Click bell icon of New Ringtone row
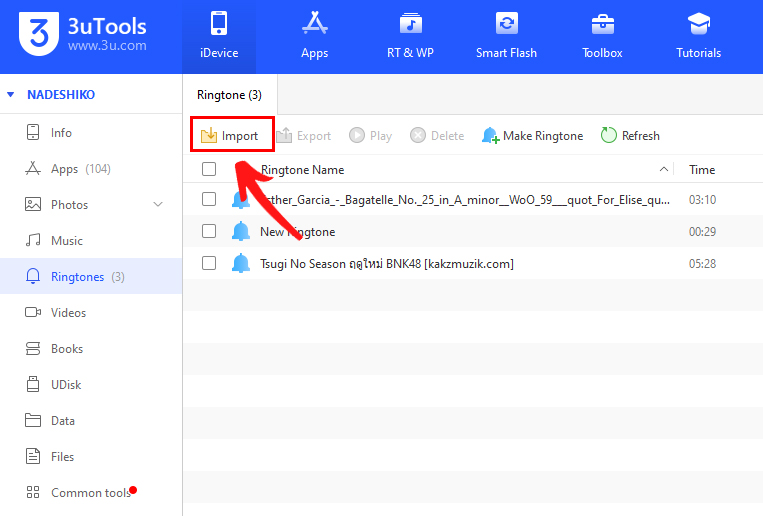 241,231
